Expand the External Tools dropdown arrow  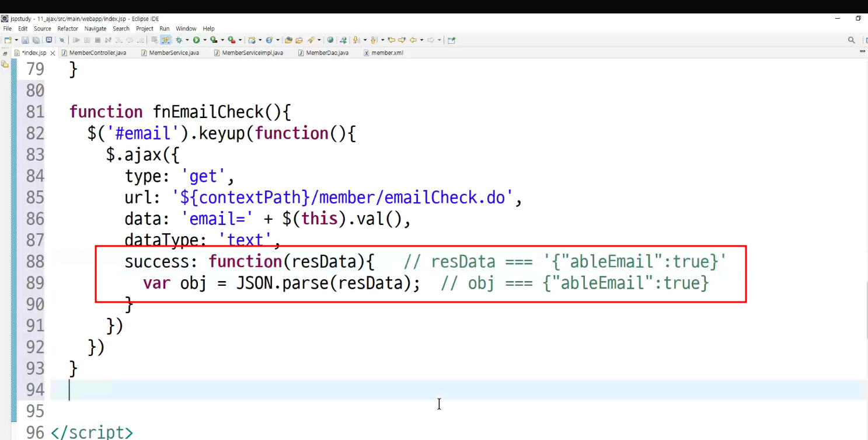240,40
